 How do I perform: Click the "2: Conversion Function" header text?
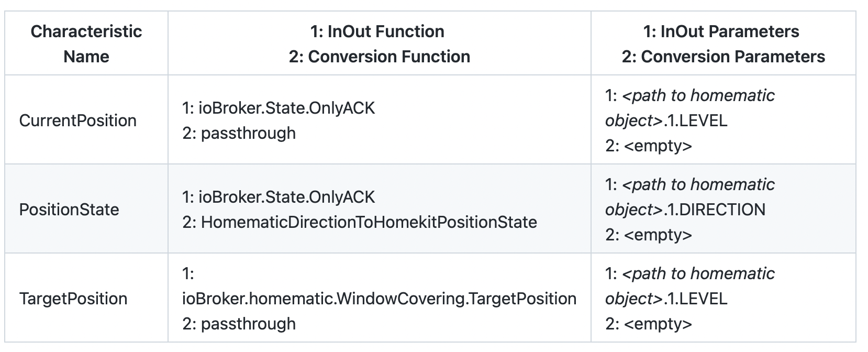pyautogui.click(x=379, y=57)
